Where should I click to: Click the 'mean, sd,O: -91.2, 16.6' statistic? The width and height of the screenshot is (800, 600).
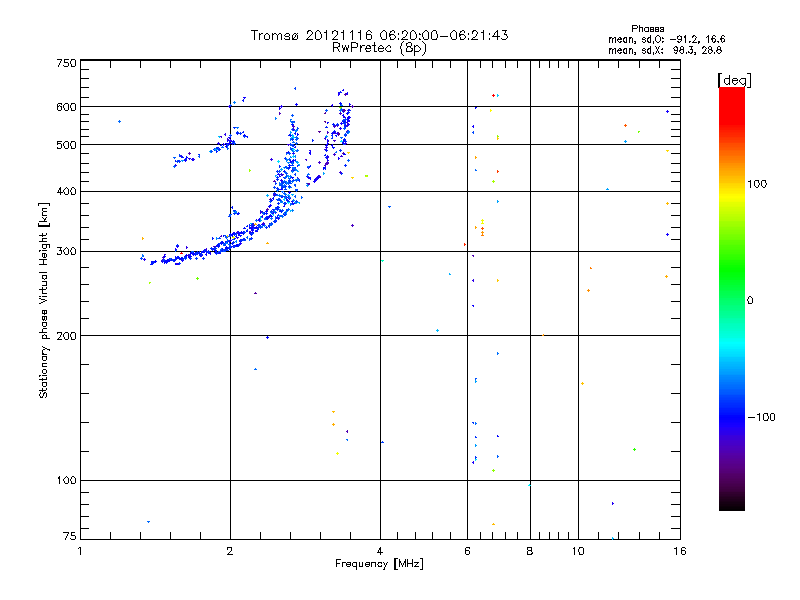(x=666, y=39)
